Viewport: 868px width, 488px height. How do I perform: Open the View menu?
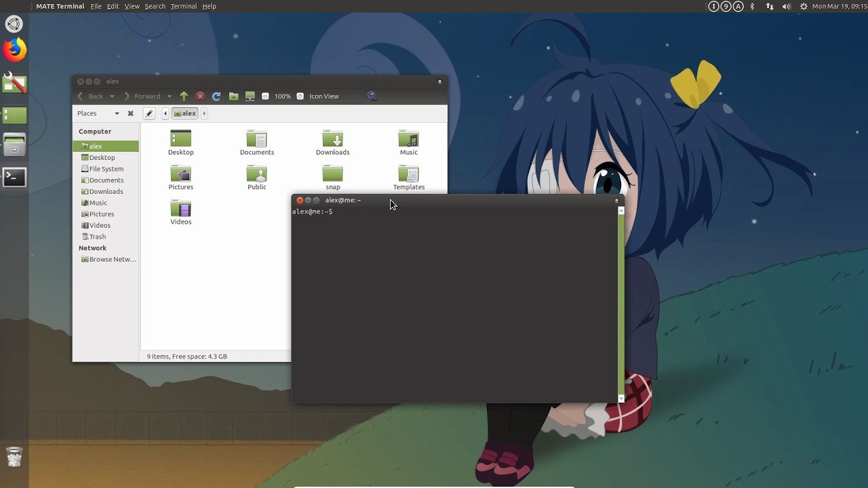coord(132,6)
